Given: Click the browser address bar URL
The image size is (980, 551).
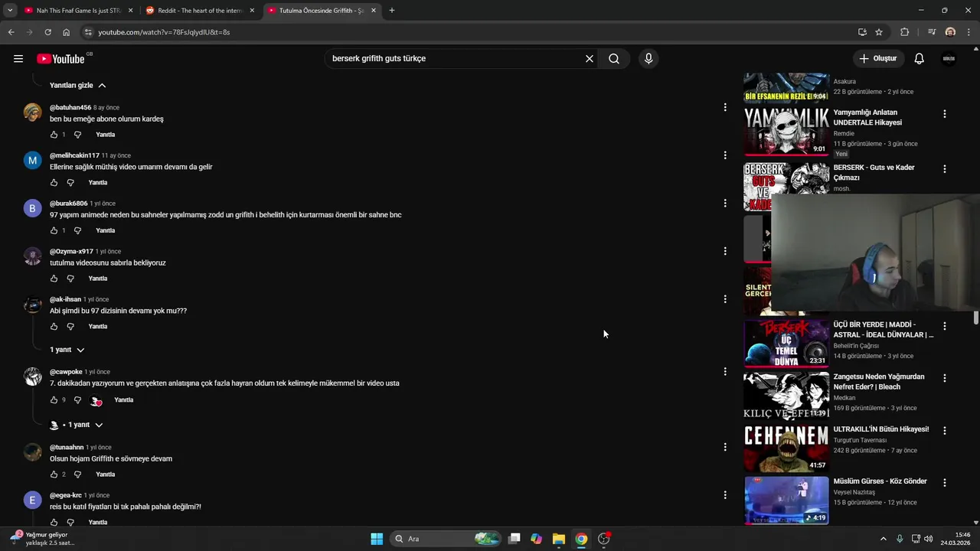Looking at the screenshot, I should point(164,32).
